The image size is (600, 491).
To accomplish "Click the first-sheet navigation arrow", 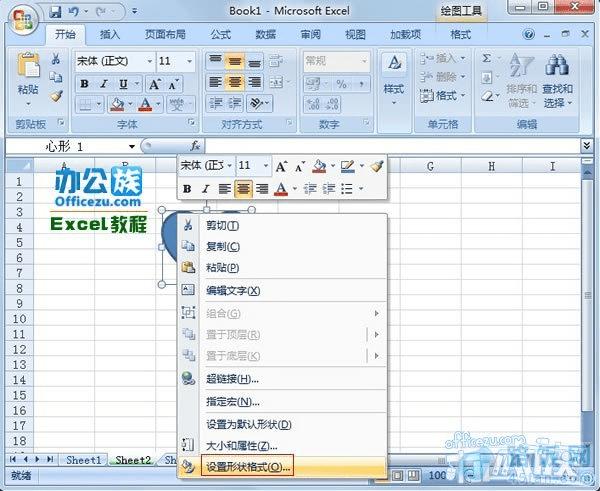I will pos(13,459).
